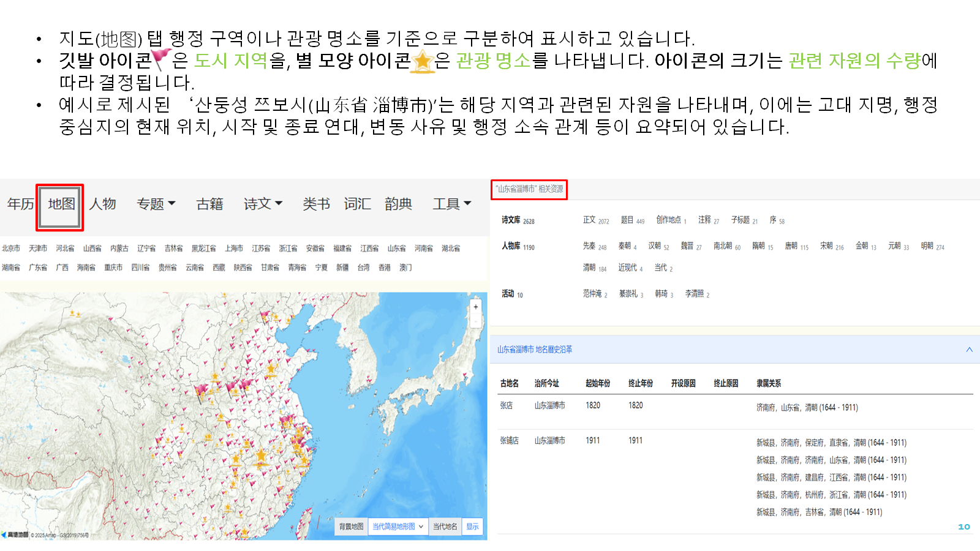
Task: Select 山东省 in province list
Action: 396,249
